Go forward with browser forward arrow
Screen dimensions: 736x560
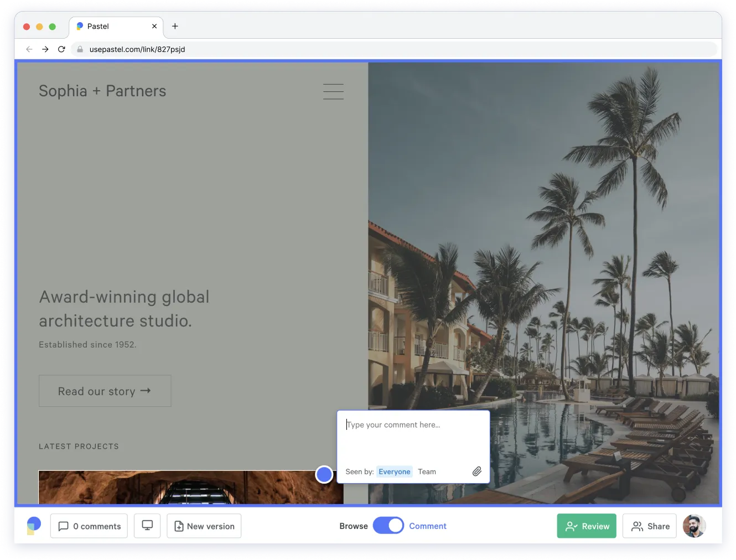tap(45, 49)
